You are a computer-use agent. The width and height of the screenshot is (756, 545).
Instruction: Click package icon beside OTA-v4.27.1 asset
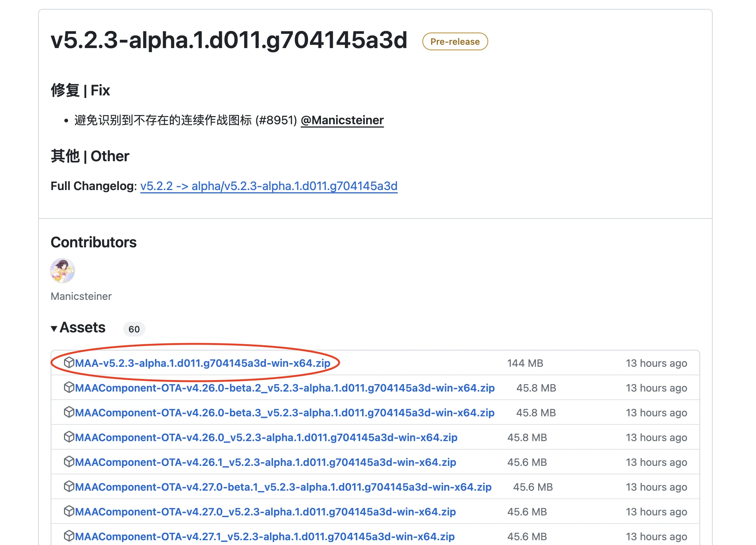coord(69,536)
